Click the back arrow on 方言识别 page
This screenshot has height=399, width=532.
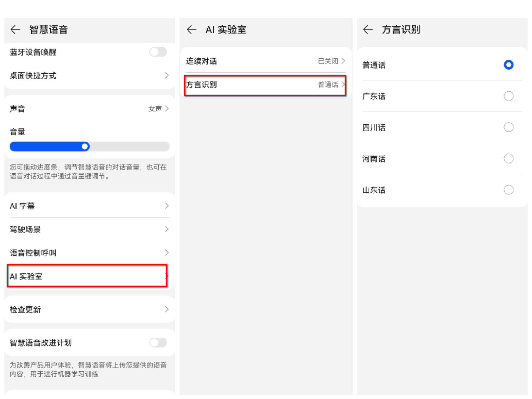368,30
